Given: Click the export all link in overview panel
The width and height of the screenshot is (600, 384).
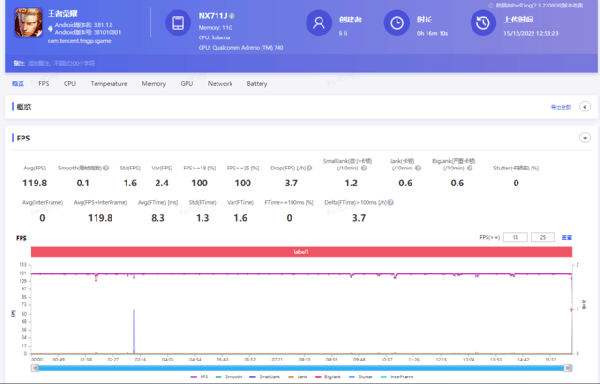Looking at the screenshot, I should coord(561,107).
